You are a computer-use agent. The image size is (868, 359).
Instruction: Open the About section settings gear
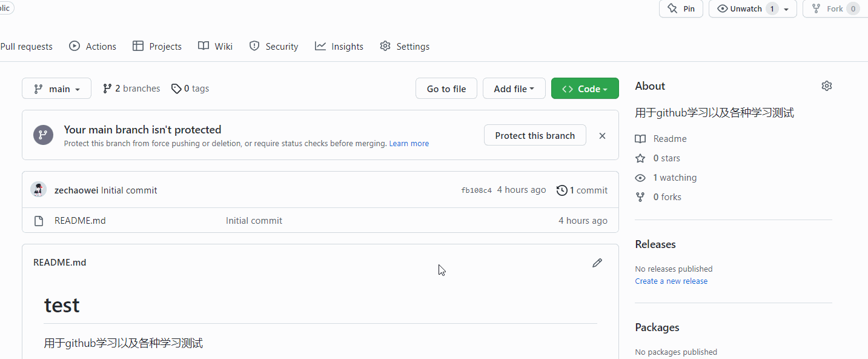[826, 86]
